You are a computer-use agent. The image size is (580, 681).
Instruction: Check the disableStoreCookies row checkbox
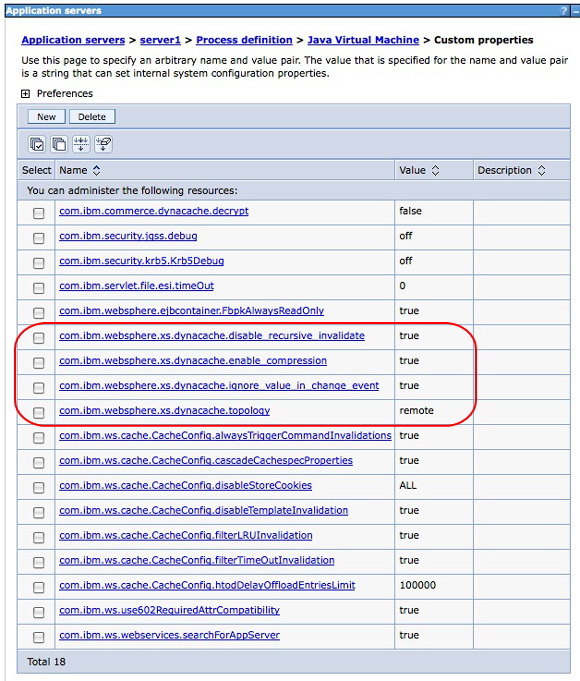pos(39,487)
